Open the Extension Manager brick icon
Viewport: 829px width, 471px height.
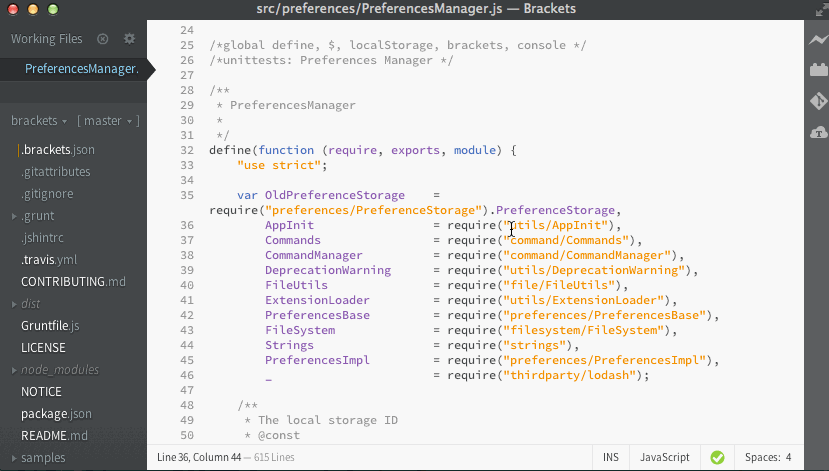pyautogui.click(x=817, y=71)
